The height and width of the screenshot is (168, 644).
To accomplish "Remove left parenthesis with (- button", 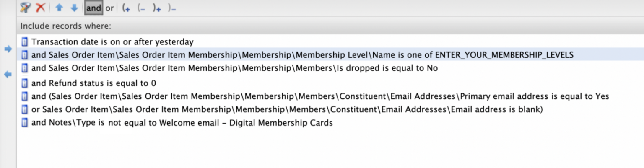I will (141, 8).
